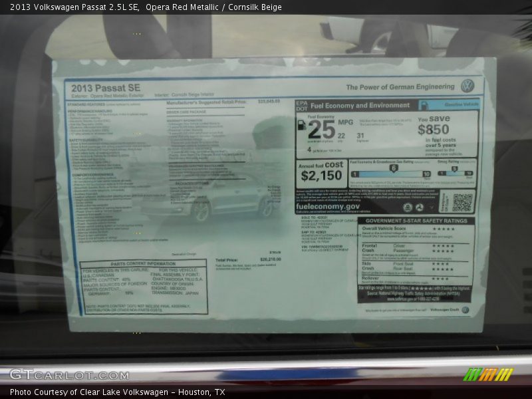Click the "$2,150" annual fuel cost
Image resolution: width=532 pixels, height=399 pixels.
[321, 176]
